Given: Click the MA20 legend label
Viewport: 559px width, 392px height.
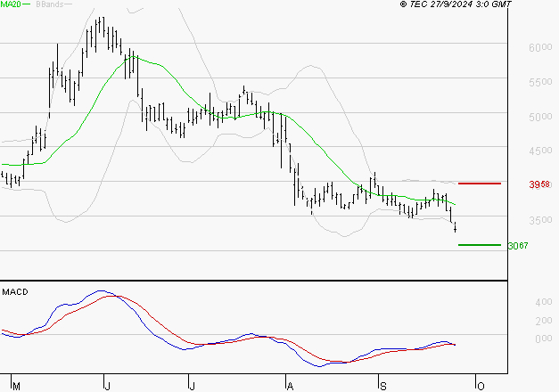Looking at the screenshot, I should pyautogui.click(x=11, y=4).
